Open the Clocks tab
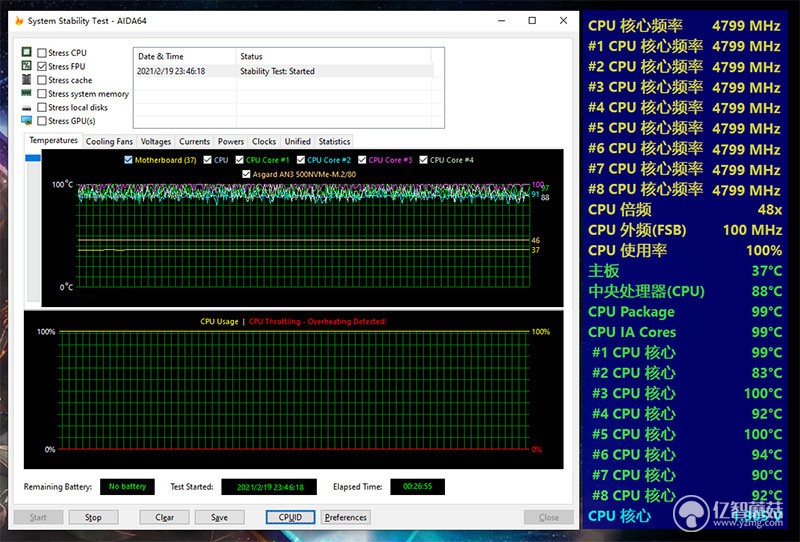The image size is (800, 542). coord(264,141)
